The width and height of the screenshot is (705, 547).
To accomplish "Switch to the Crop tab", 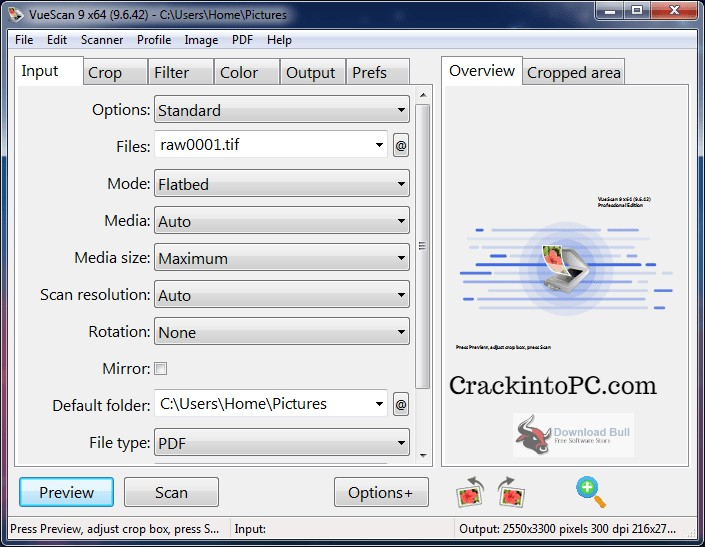I will 116,72.
